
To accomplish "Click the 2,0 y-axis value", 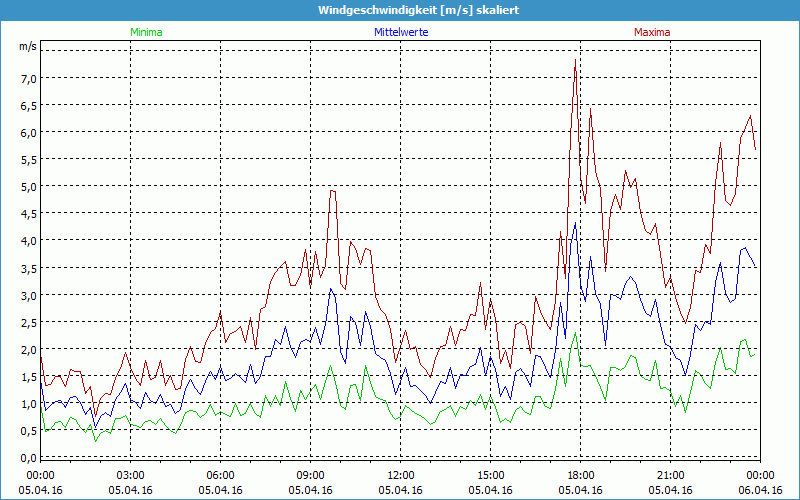I will 29,349.
